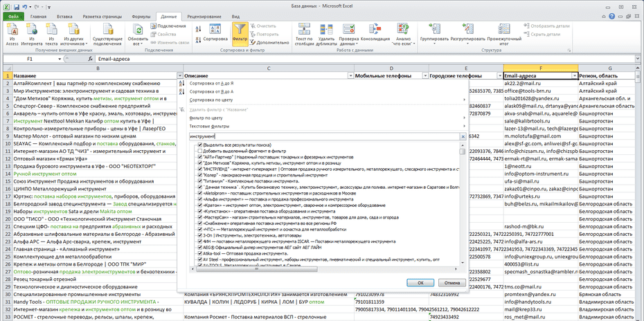This screenshot has height=321, width=644.
Task: Switch to the 'Вставка' ribbon tab
Action: [x=65, y=17]
